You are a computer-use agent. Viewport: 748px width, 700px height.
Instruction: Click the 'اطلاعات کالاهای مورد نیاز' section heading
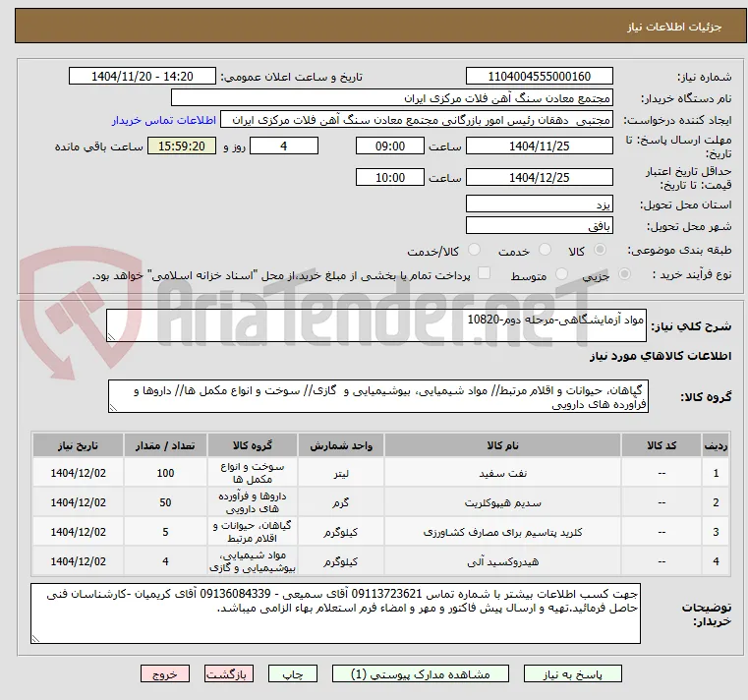coord(661,356)
